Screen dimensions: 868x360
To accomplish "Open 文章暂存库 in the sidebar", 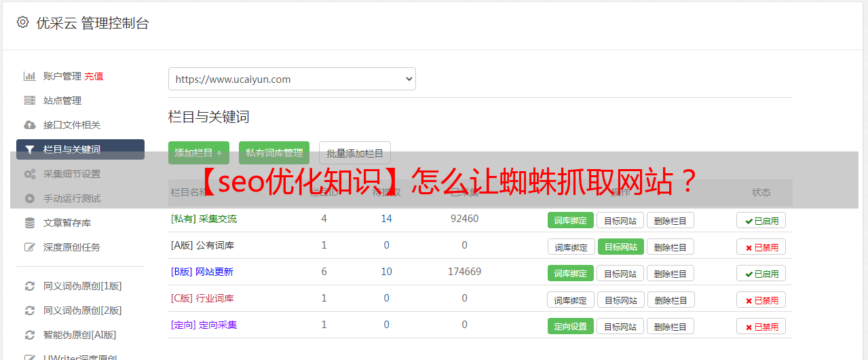I will (67, 223).
